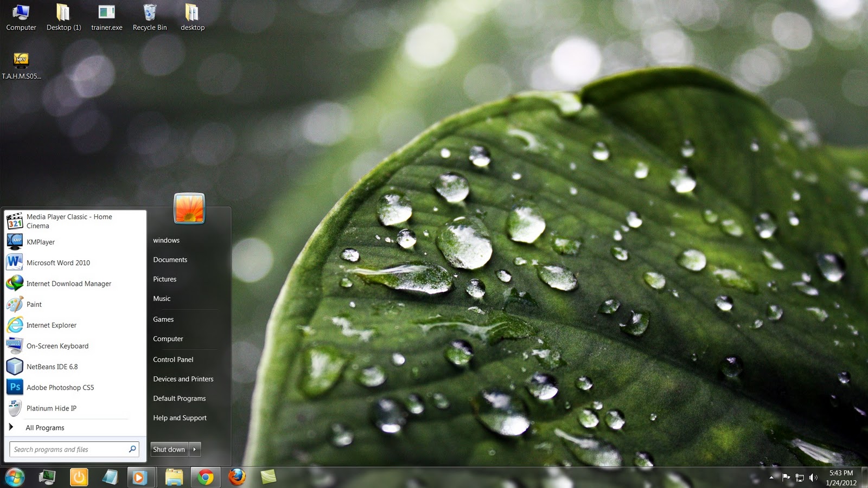Open Control Panel from the Start menu
Image resolution: width=868 pixels, height=488 pixels.
[x=173, y=359]
